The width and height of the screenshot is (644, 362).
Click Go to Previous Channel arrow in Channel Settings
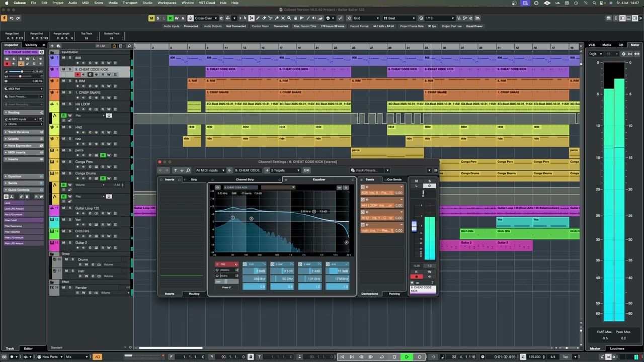176,170
